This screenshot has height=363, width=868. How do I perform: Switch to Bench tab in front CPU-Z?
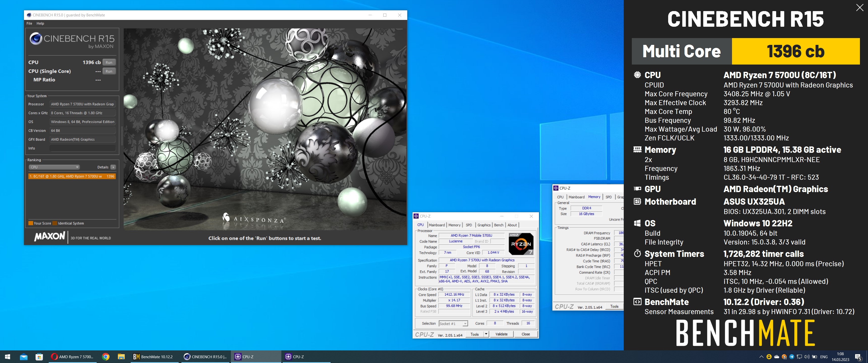tap(499, 225)
